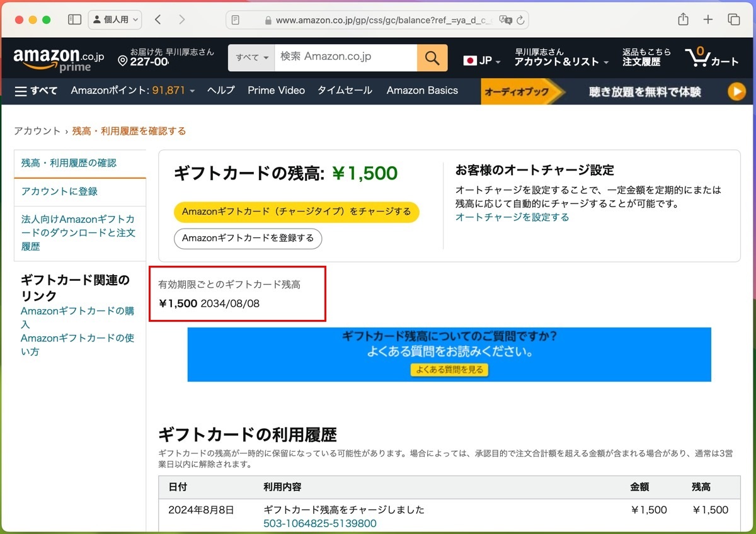Go to タイムセール nav item
Viewport: 756px width, 534px height.
345,91
